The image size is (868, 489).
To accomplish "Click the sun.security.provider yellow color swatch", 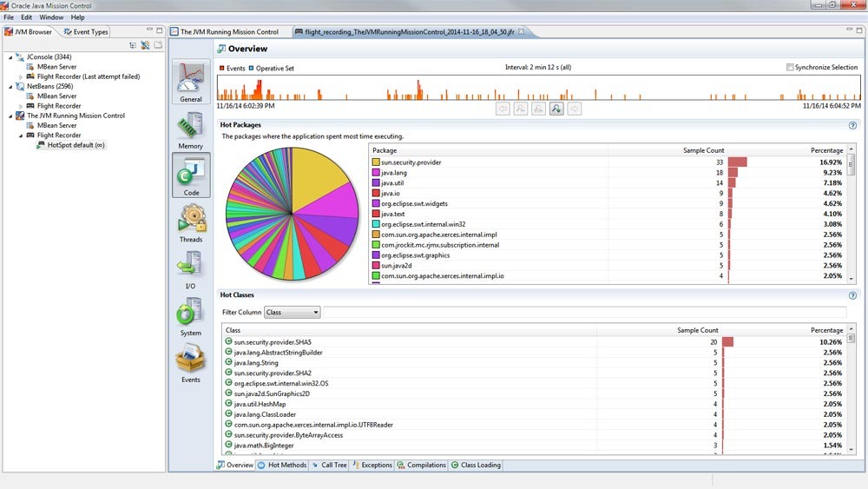I will point(376,162).
